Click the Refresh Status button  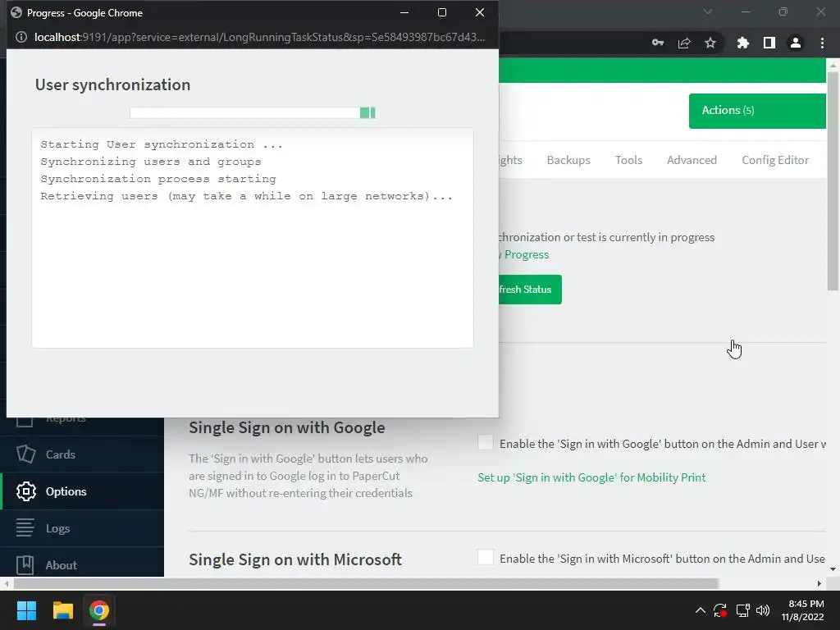click(x=530, y=290)
